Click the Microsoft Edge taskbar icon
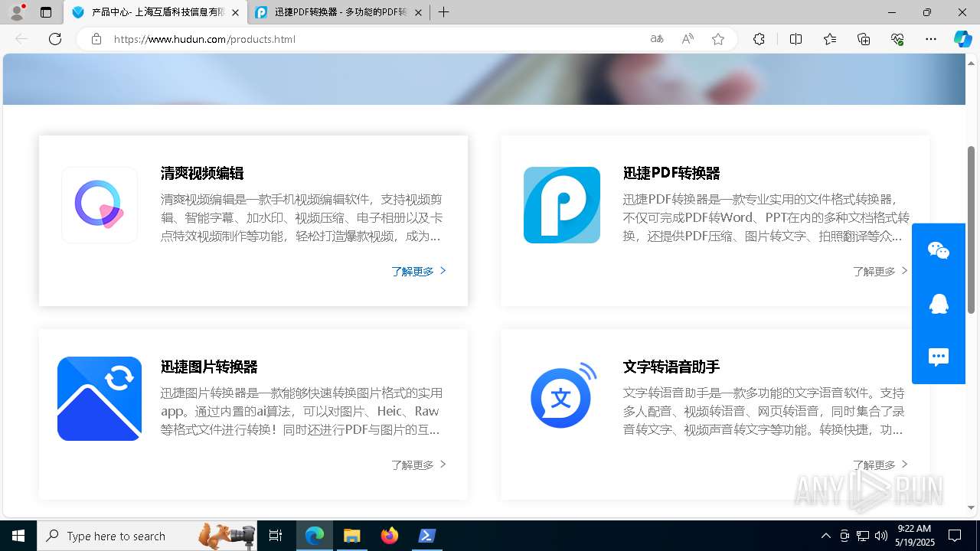Viewport: 980px width, 551px height. [315, 536]
